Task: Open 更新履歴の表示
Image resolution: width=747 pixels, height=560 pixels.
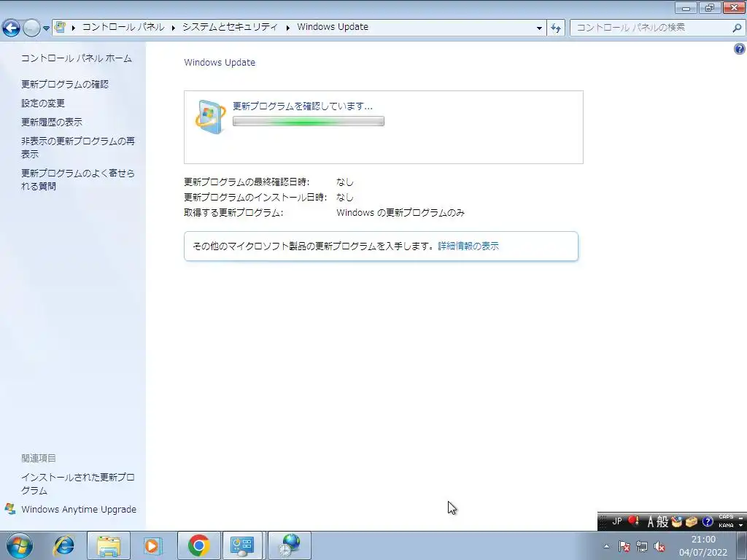Action: point(52,122)
